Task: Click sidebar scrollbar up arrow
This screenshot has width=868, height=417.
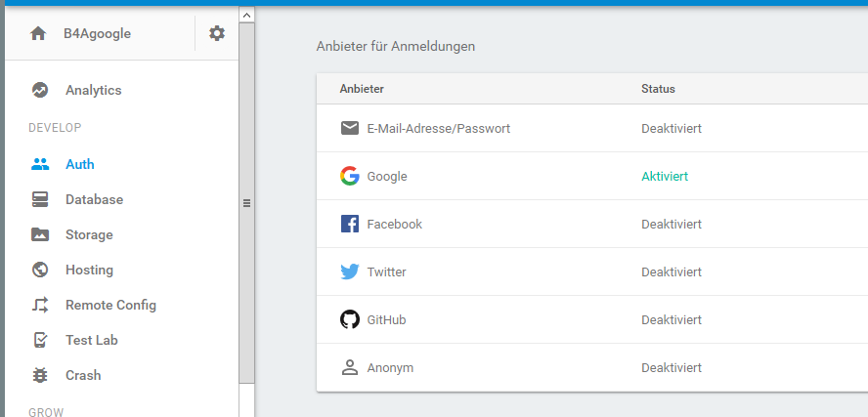Action: (246, 15)
